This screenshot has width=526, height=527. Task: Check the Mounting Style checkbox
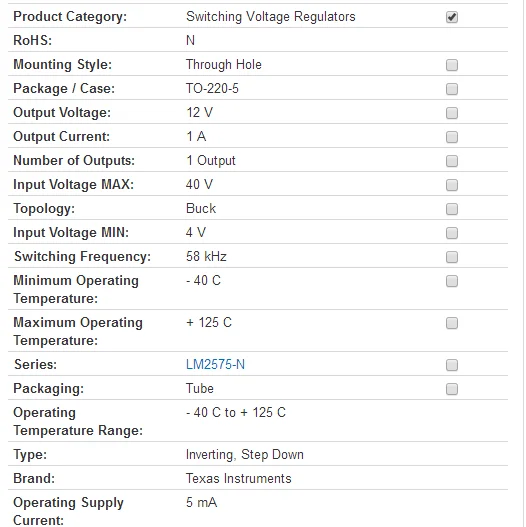pyautogui.click(x=453, y=65)
